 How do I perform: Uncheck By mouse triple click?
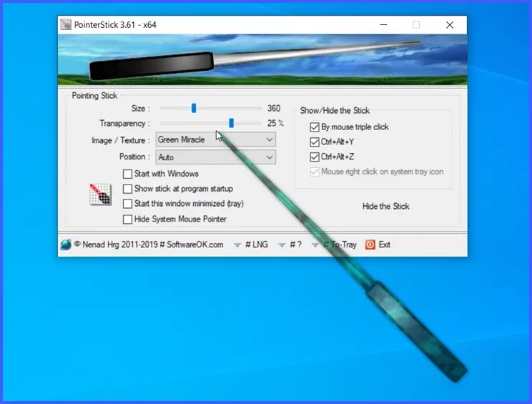tap(315, 127)
